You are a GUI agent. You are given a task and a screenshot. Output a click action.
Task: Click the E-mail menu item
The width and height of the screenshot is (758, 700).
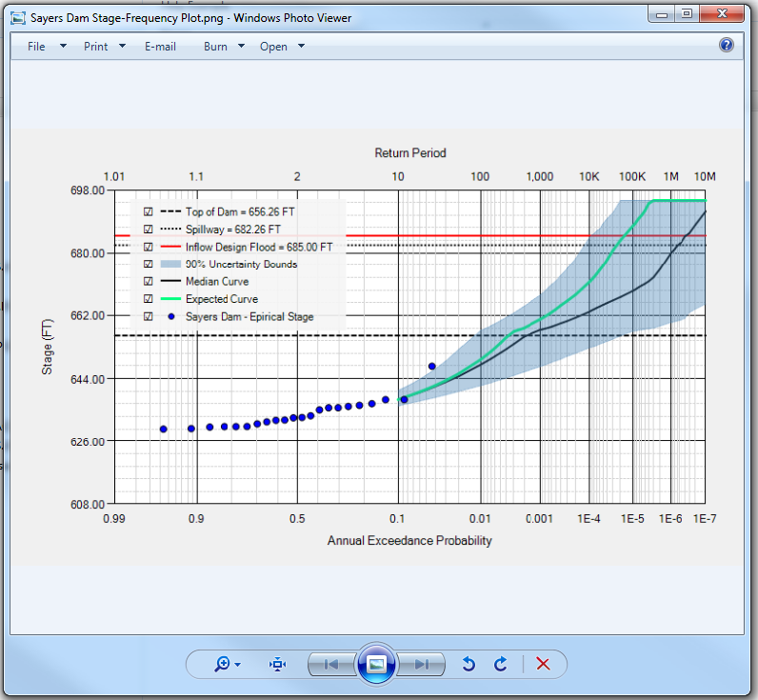pyautogui.click(x=160, y=47)
